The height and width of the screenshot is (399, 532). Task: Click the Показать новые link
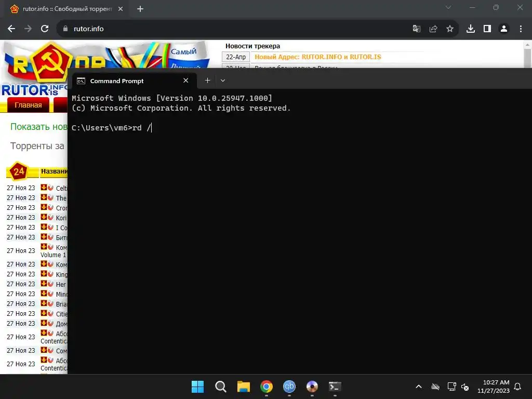(x=38, y=127)
